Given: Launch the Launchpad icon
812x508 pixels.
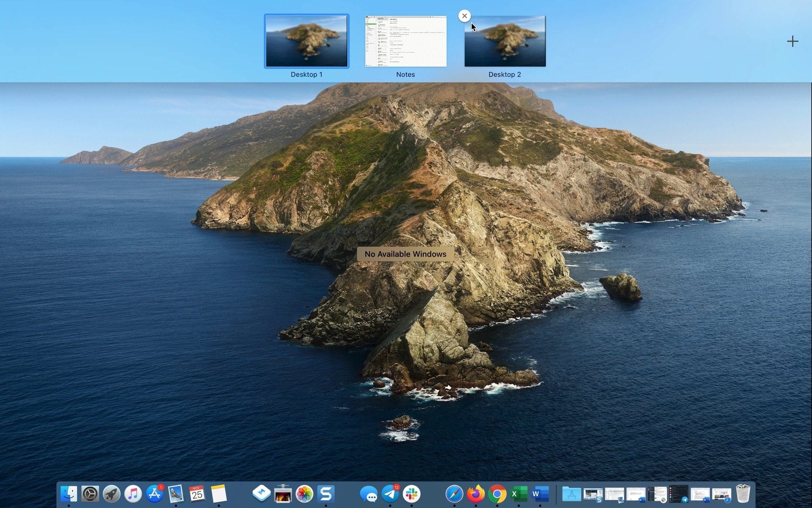Looking at the screenshot, I should 111,494.
